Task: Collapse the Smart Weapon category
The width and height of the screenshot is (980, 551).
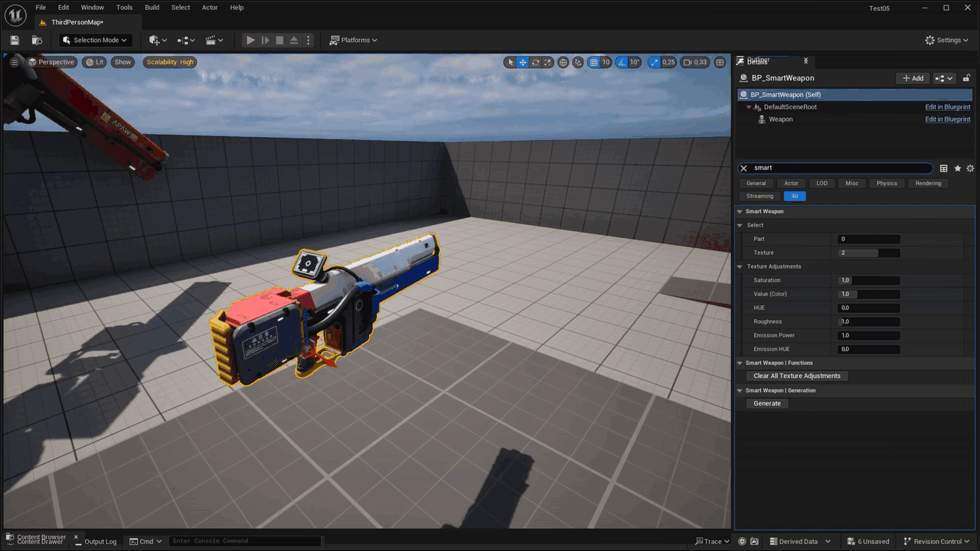Action: [x=740, y=211]
